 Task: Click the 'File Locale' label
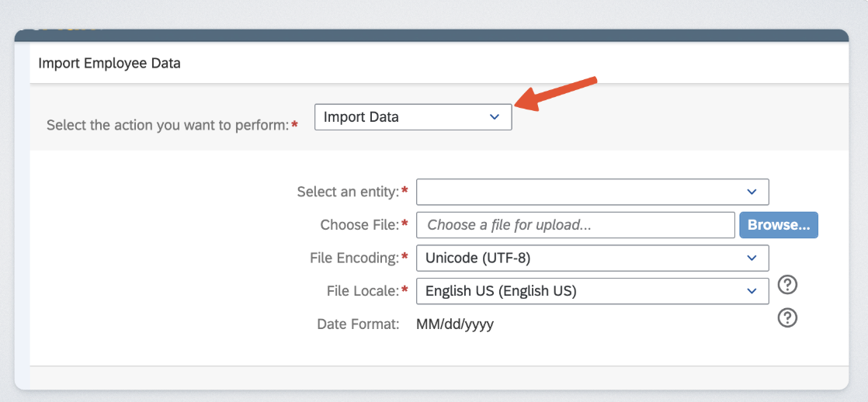click(363, 291)
